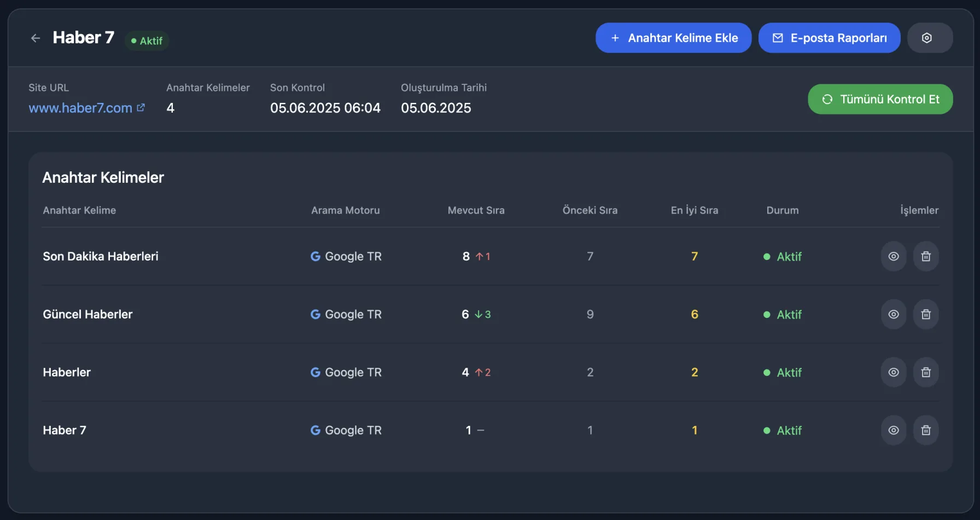This screenshot has height=520, width=980.
Task: Click current rank 8 for Son Dakika Haberleri
Action: click(x=466, y=256)
